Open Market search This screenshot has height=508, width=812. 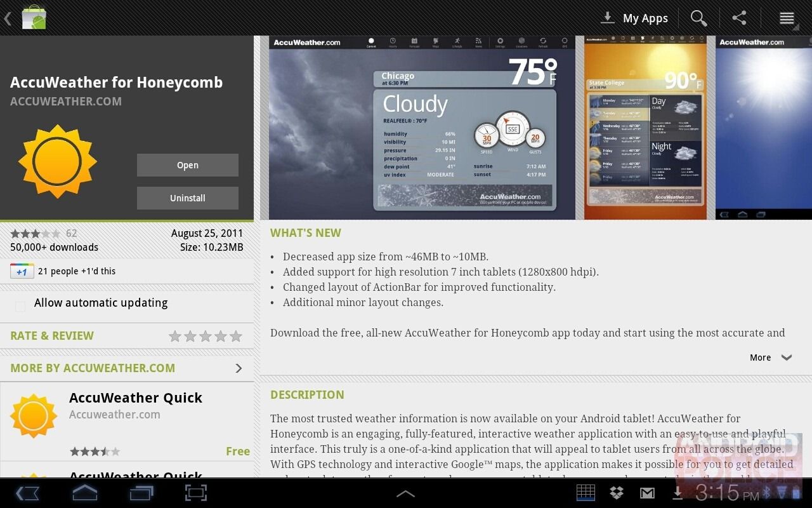(x=698, y=18)
